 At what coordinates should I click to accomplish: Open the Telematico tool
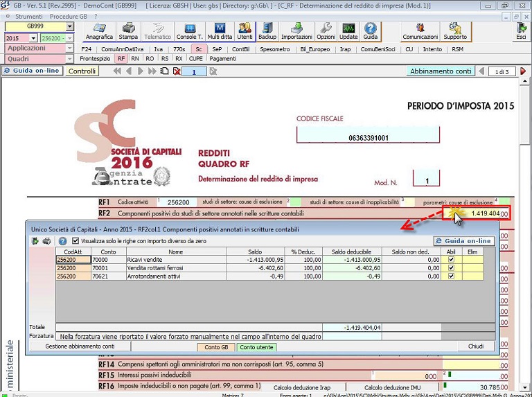[157, 31]
